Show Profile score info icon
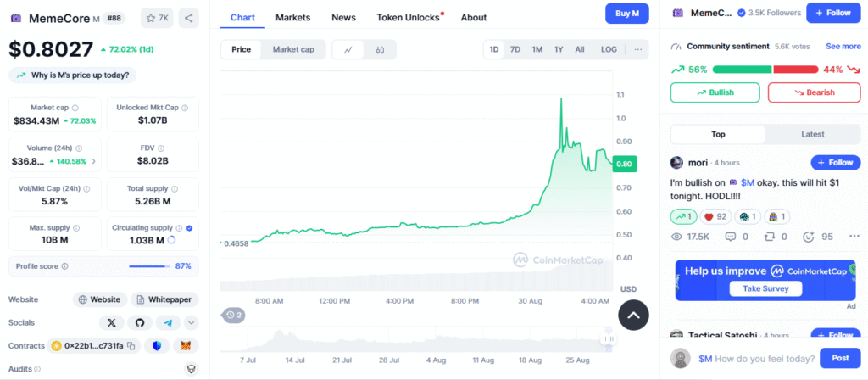The image size is (868, 380). click(64, 266)
